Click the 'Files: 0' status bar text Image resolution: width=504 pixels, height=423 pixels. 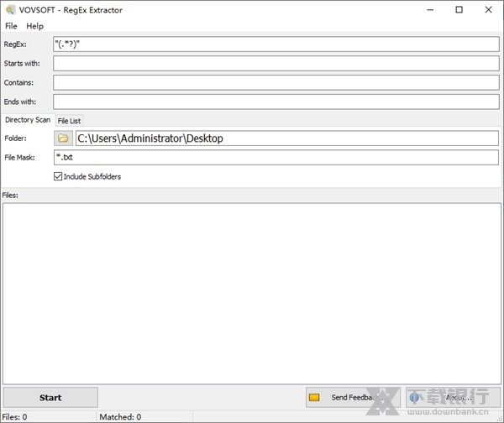click(14, 417)
